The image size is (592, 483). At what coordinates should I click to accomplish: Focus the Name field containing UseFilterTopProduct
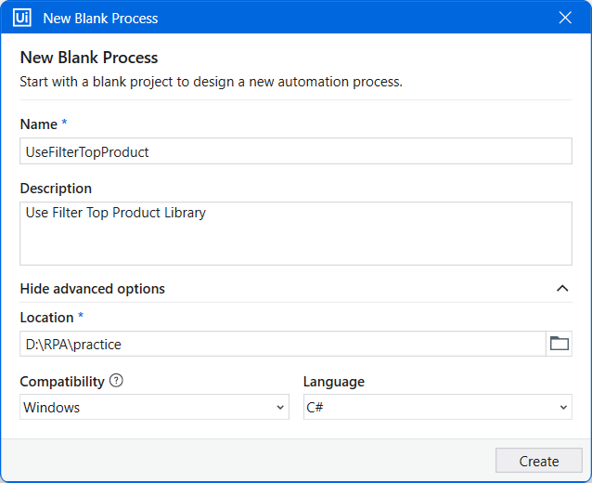pos(296,151)
